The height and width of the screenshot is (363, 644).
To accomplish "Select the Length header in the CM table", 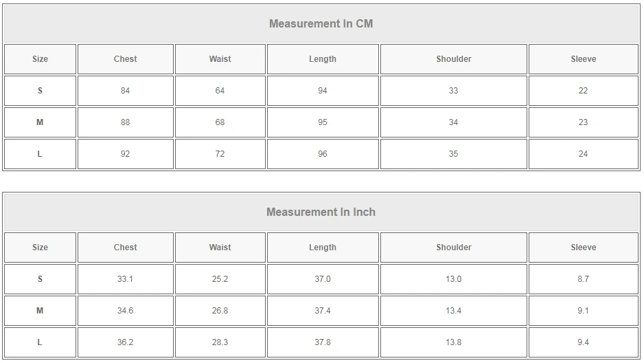I will [322, 59].
